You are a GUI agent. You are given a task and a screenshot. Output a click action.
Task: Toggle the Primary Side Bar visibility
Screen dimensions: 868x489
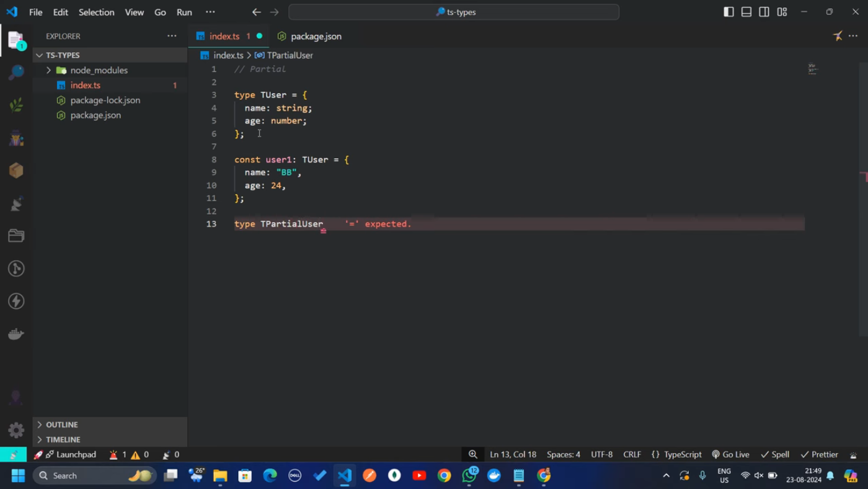click(x=728, y=12)
